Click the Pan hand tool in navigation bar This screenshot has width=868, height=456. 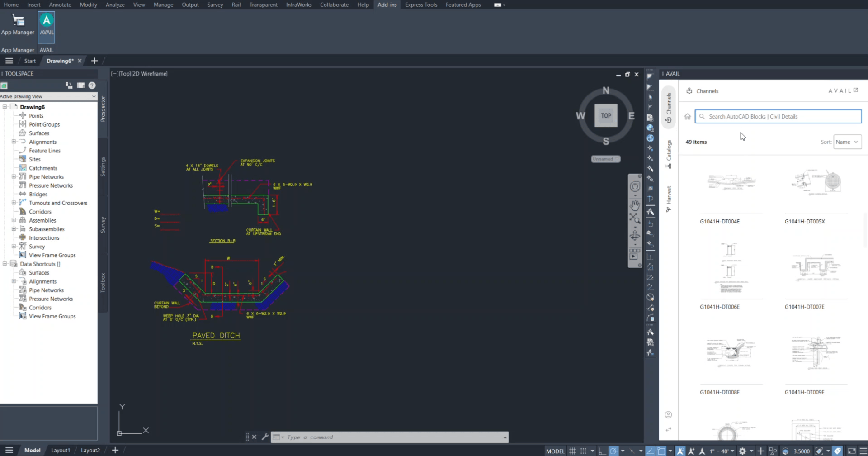635,205
